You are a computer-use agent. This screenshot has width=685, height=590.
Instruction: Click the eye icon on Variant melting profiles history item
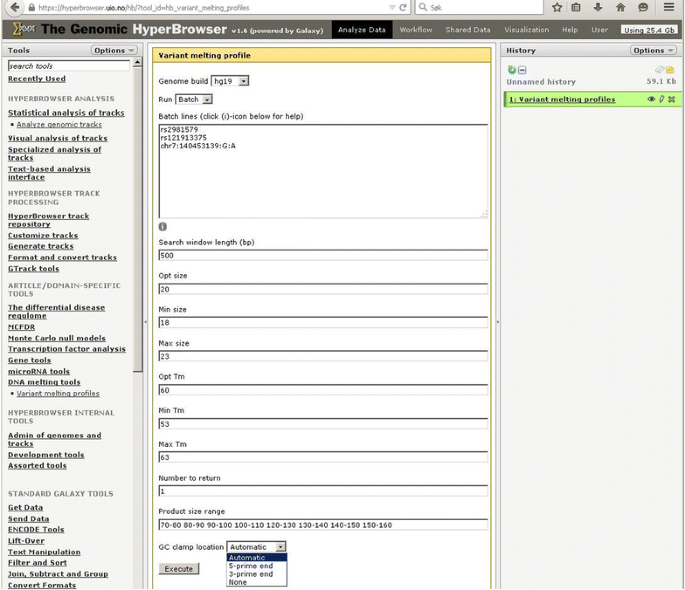[651, 99]
